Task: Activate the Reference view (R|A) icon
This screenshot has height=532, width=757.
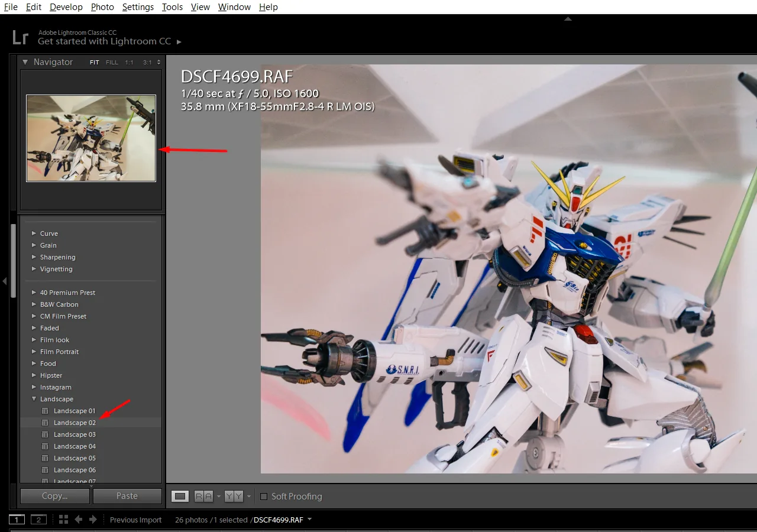Action: tap(204, 497)
